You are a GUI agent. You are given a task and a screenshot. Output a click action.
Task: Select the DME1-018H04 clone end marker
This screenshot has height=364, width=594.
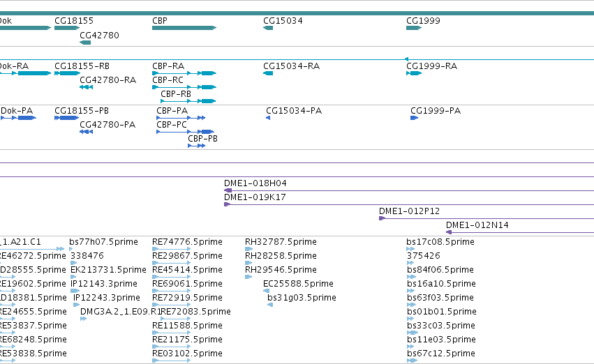228,190
